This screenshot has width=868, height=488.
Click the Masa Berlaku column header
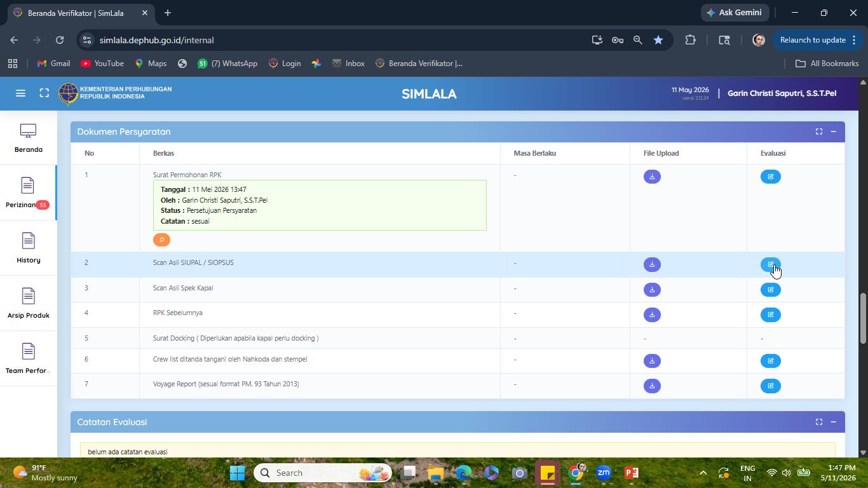click(x=535, y=153)
